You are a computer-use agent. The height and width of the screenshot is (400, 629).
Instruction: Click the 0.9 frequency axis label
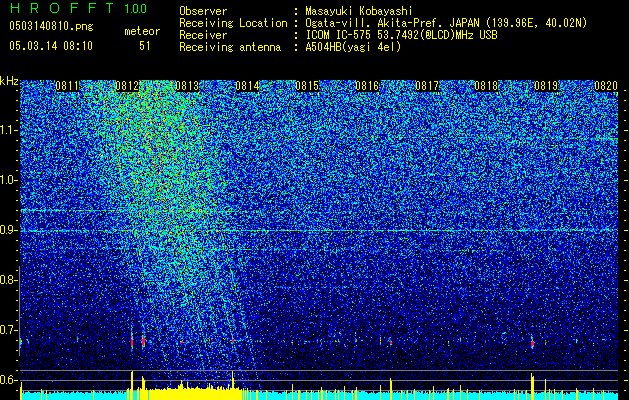9,230
